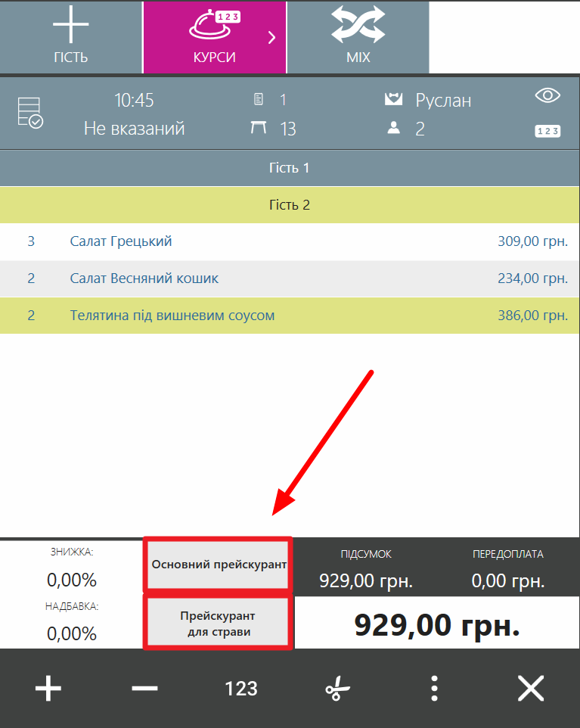
Task: Select the Салат Грецький order line
Action: (x=290, y=241)
